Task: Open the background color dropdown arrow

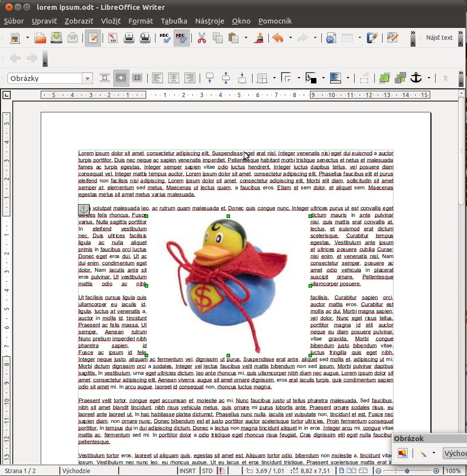Action: (x=348, y=79)
